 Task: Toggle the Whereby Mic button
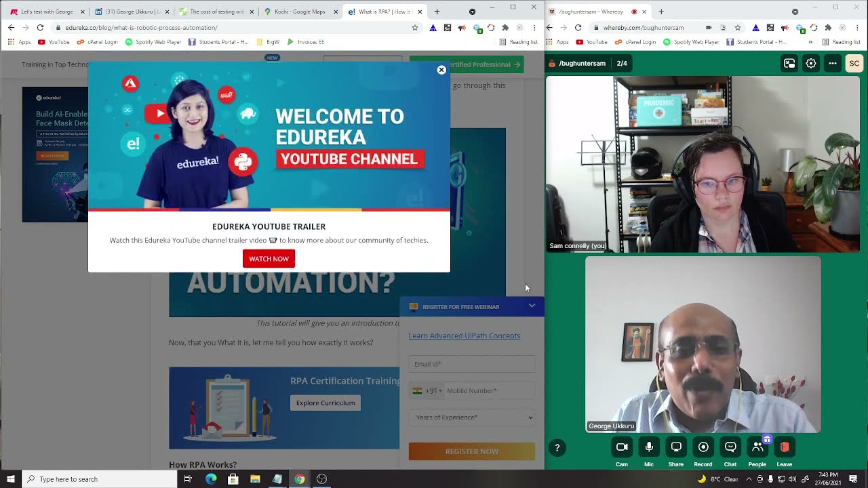pos(649,447)
